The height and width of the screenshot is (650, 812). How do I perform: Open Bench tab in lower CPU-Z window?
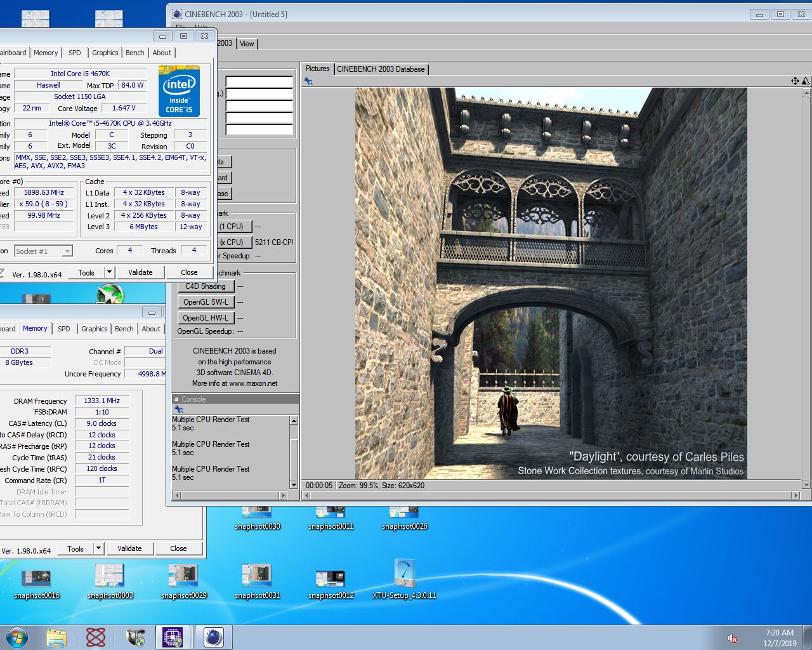124,329
